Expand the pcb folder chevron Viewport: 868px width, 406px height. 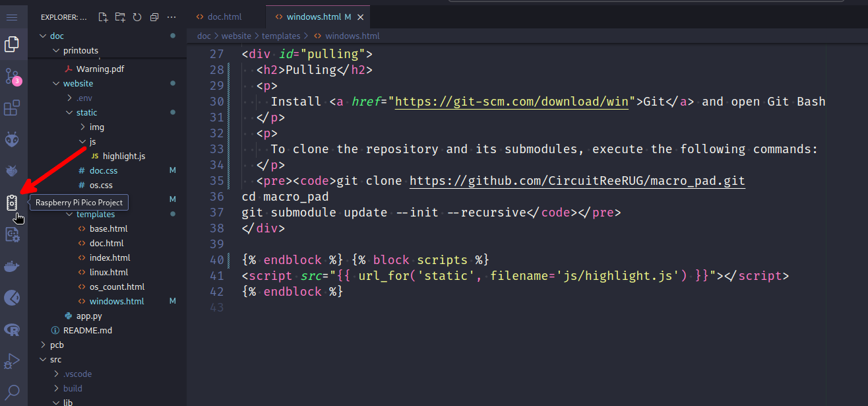tap(43, 345)
